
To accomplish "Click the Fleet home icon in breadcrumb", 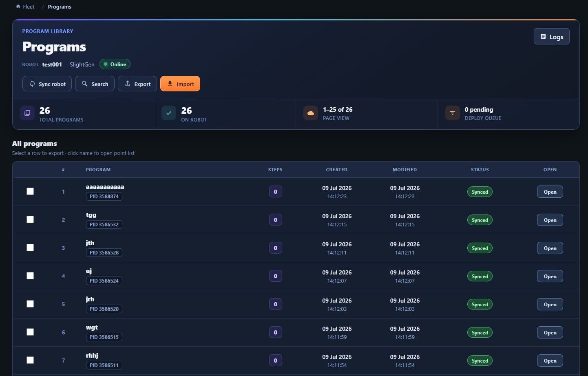I will (18, 7).
